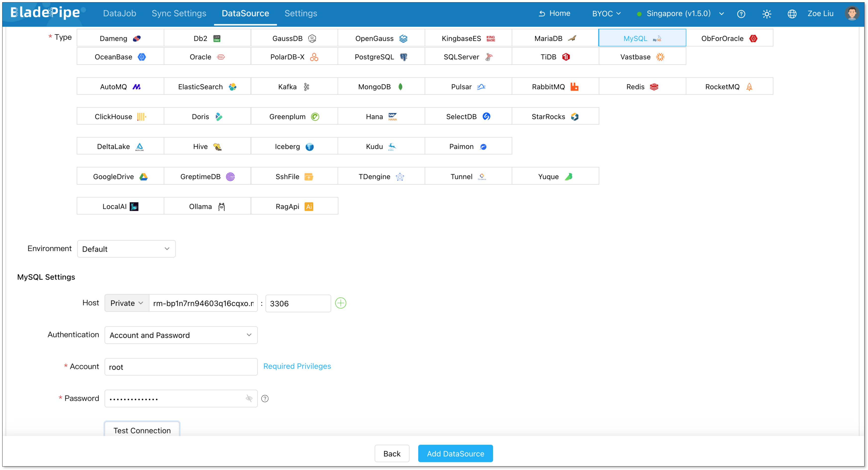Open the Private host type dropdown
Image resolution: width=868 pixels, height=470 pixels.
click(126, 303)
